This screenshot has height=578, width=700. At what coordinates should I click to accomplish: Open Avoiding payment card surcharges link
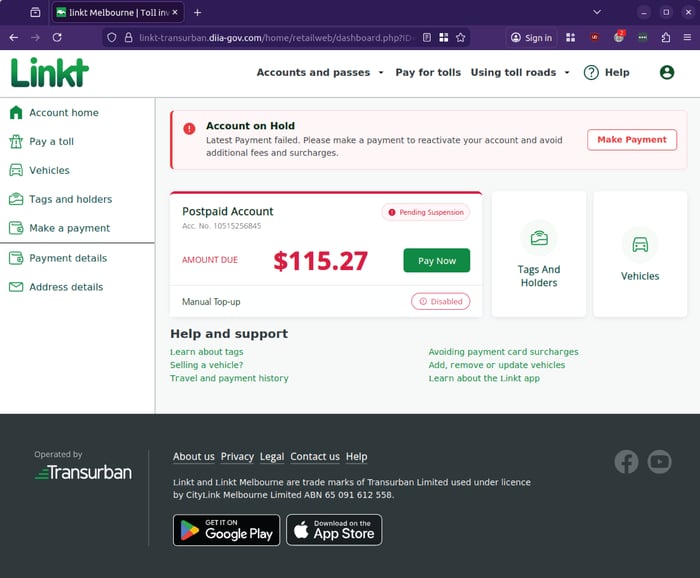click(x=503, y=352)
